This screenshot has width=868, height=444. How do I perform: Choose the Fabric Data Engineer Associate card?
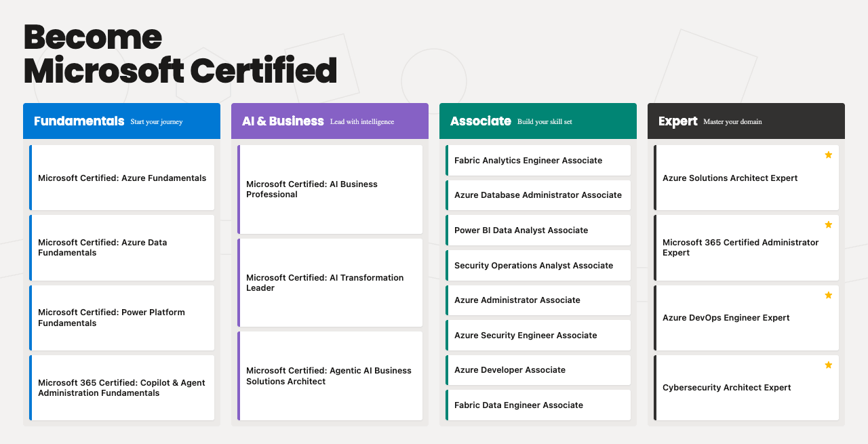(x=538, y=405)
